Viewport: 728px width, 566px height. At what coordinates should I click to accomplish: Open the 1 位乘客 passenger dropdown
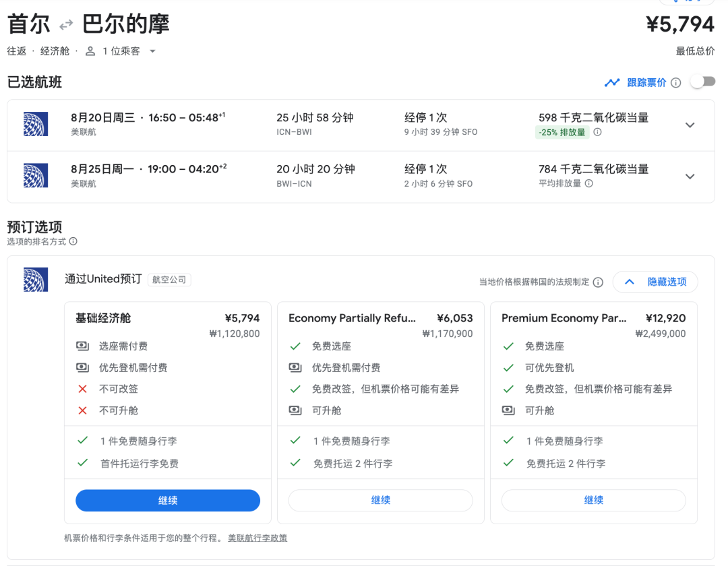(x=121, y=51)
